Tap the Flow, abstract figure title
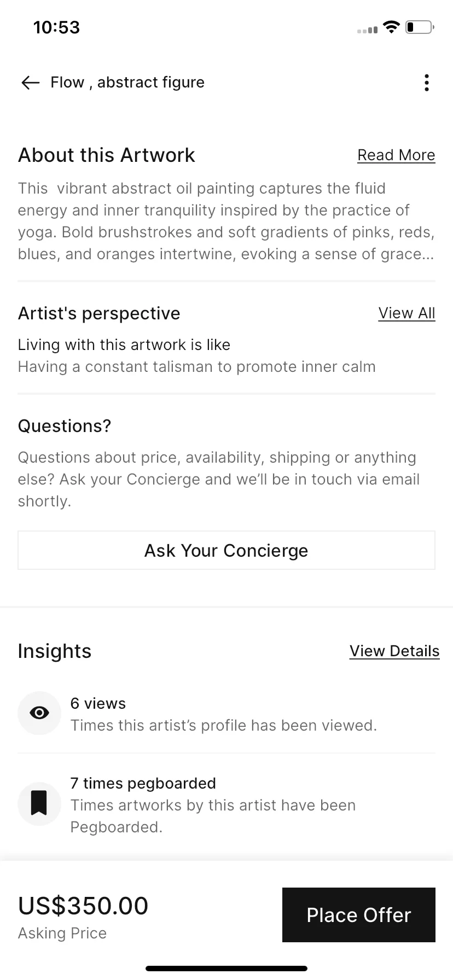Screen dimensions: 453x980 click(x=127, y=83)
